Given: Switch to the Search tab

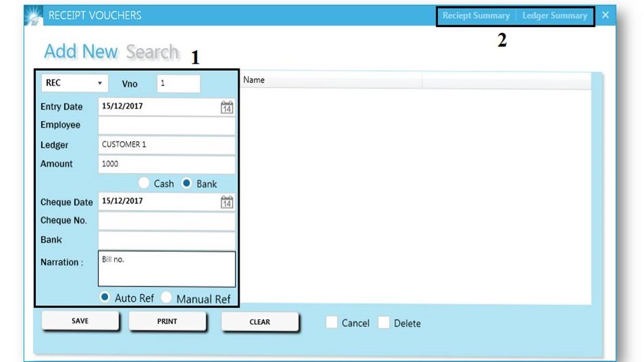Looking at the screenshot, I should 153,52.
